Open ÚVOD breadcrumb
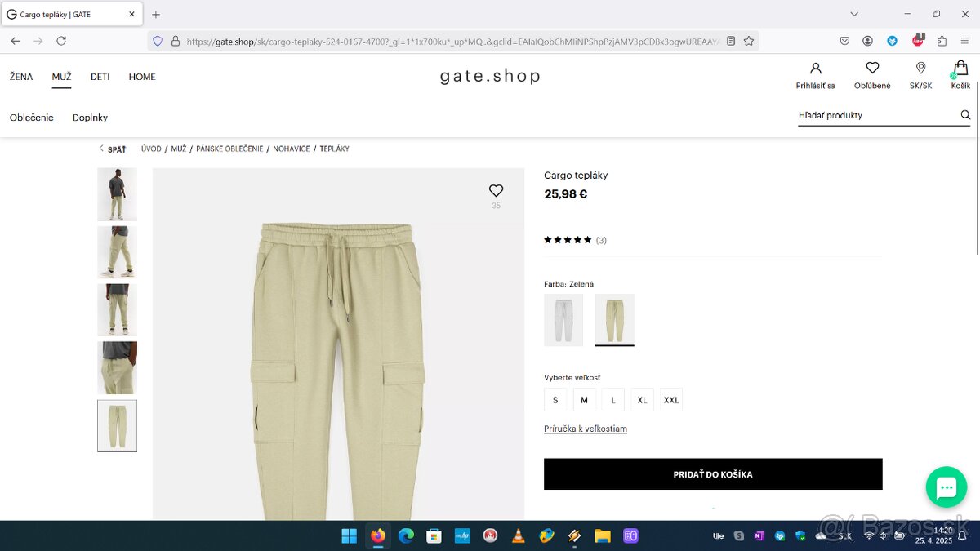 (151, 149)
